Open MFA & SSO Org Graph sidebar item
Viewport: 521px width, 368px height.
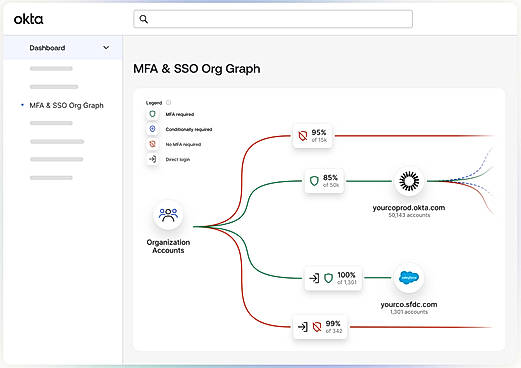[x=66, y=105]
